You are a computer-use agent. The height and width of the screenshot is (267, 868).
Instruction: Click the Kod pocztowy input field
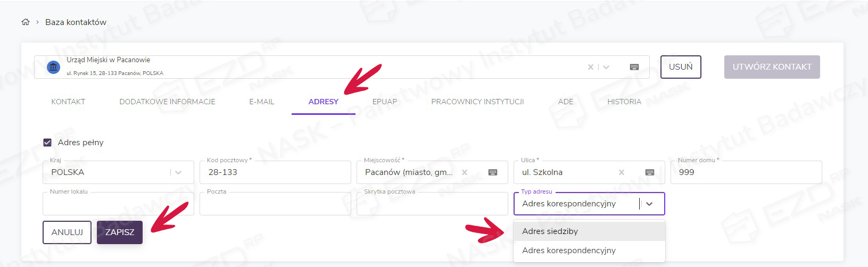coord(275,172)
